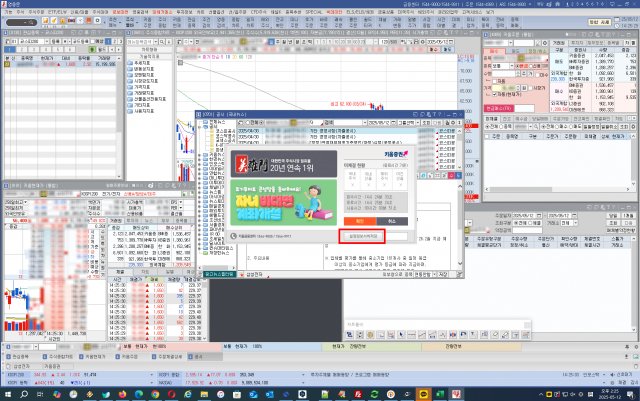Open Firefox from the taskbar
The height and width of the screenshot is (401, 640).
tap(122, 394)
